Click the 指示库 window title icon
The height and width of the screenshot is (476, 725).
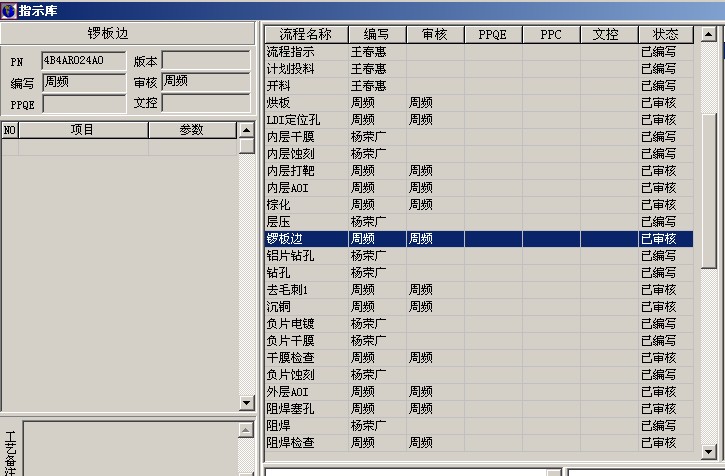8,10
